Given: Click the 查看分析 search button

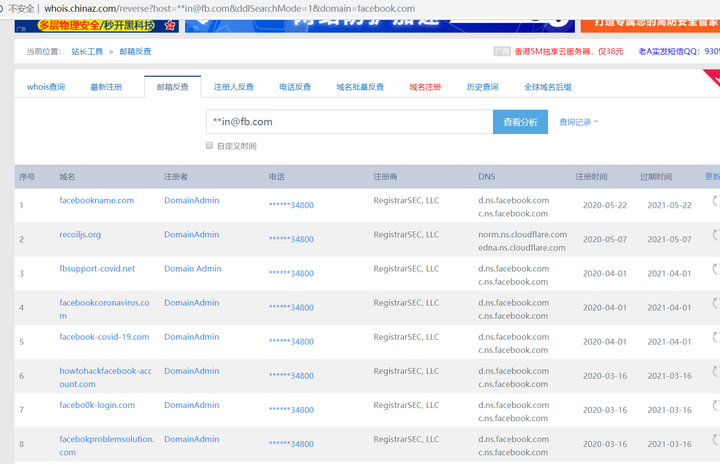Looking at the screenshot, I should click(520, 122).
